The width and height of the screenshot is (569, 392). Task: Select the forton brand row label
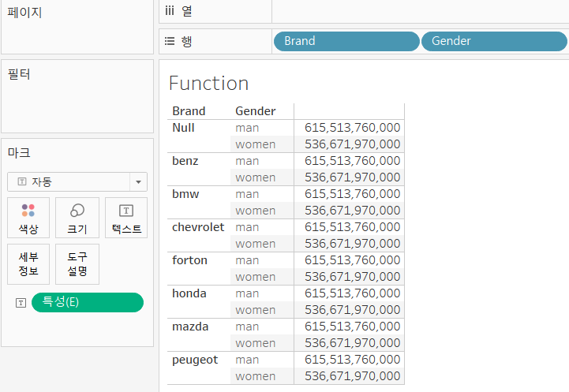pyautogui.click(x=189, y=260)
